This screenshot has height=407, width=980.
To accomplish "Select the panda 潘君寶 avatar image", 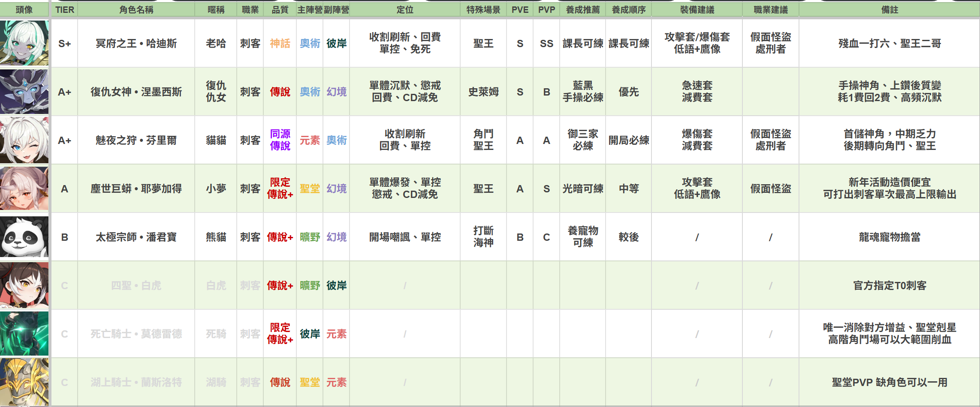I will (24, 236).
